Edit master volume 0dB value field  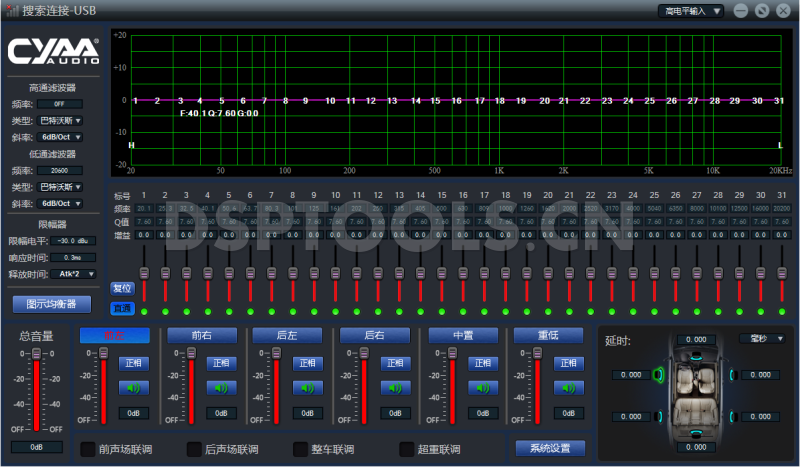pos(37,447)
